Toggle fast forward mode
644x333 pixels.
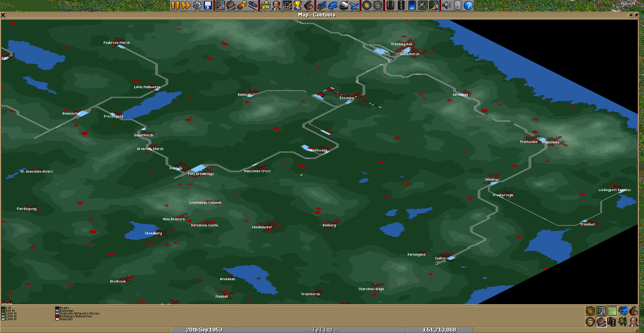coord(186,6)
